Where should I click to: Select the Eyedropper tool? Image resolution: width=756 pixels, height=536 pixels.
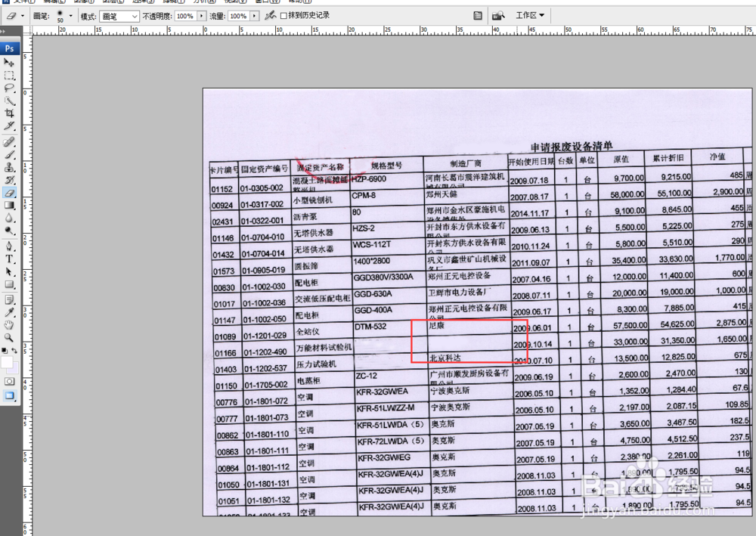tap(9, 312)
